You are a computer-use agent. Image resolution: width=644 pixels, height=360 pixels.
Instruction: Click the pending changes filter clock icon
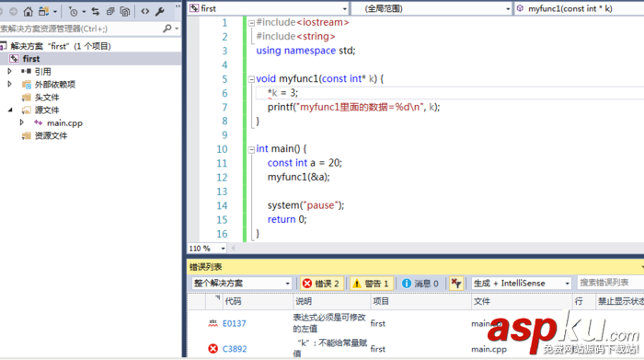coord(73,12)
